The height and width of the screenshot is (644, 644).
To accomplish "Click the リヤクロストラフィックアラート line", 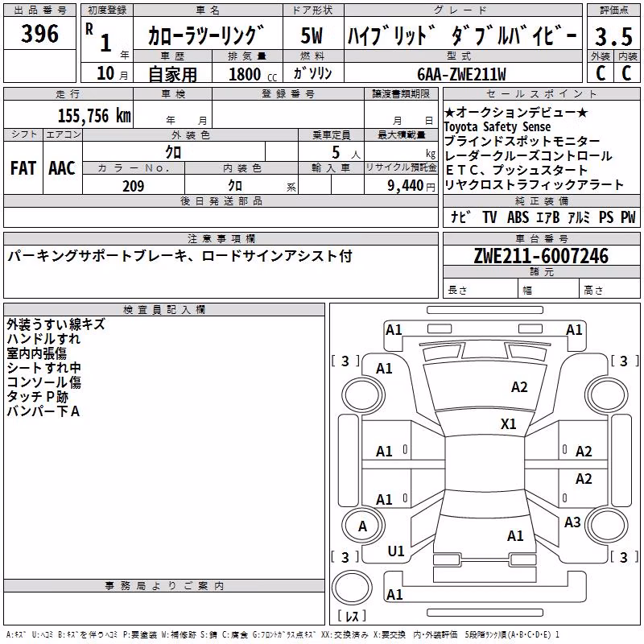I will 534,185.
